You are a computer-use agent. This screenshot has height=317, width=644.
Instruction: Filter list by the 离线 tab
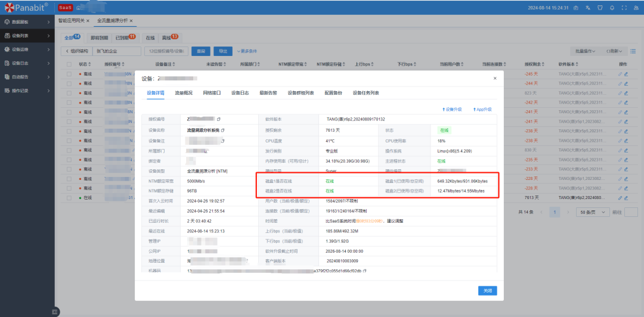point(169,38)
